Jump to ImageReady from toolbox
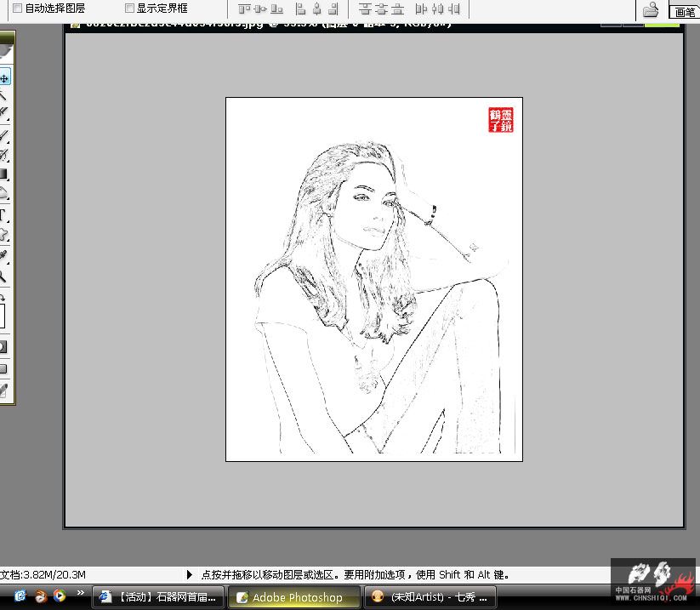Screen dimensions: 700x610 [x=3, y=391]
